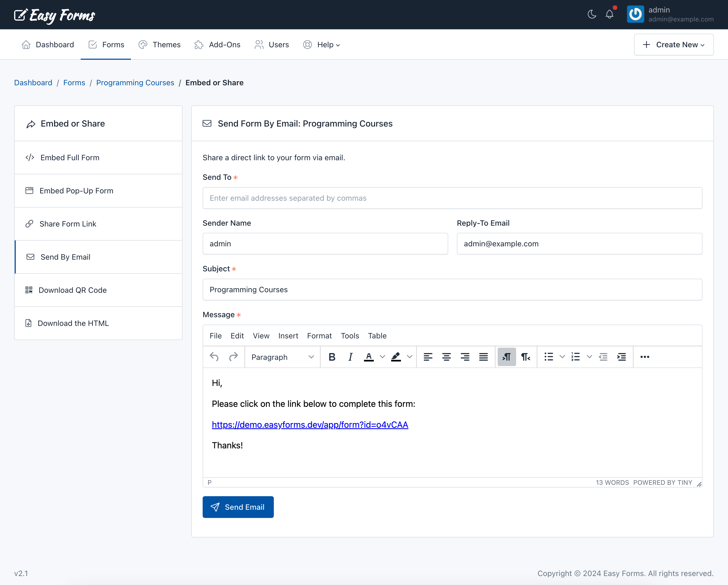728x585 pixels.
Task: Open Users nav tab
Action: [x=272, y=45]
